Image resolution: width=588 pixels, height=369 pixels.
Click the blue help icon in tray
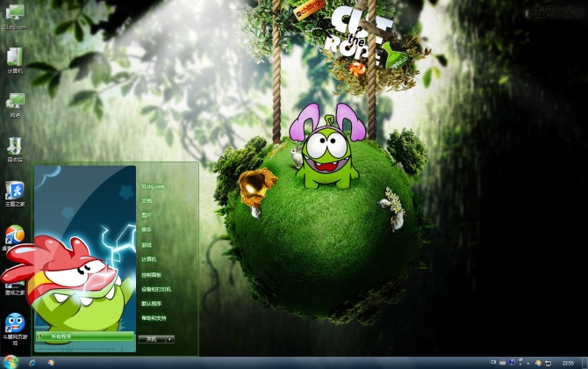click(x=512, y=362)
